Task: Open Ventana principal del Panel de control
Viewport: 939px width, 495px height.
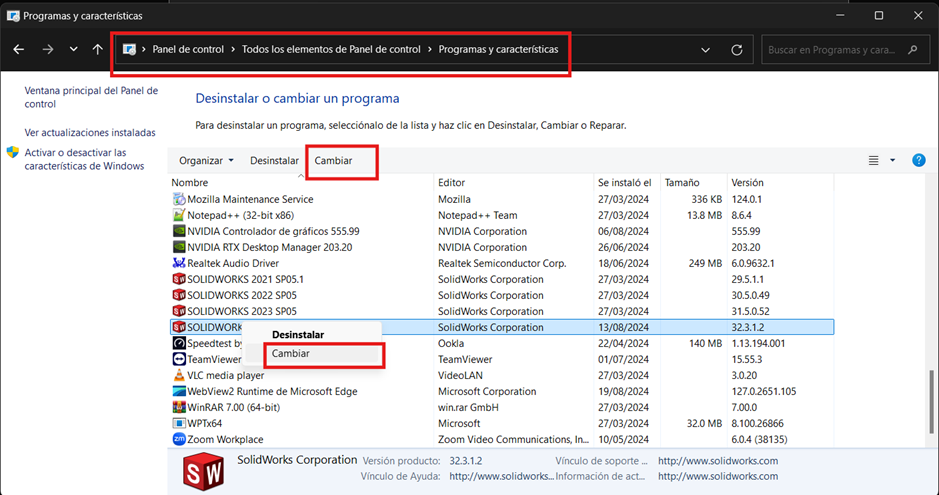Action: [91, 97]
